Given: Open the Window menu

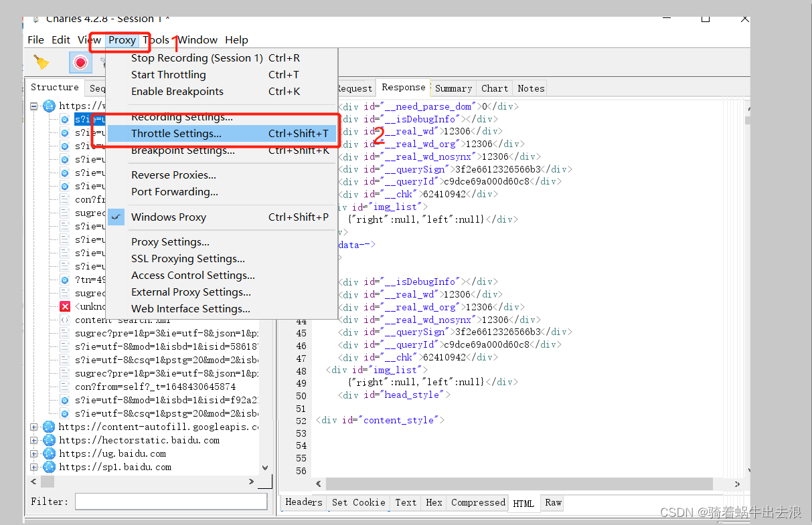Looking at the screenshot, I should pos(197,40).
